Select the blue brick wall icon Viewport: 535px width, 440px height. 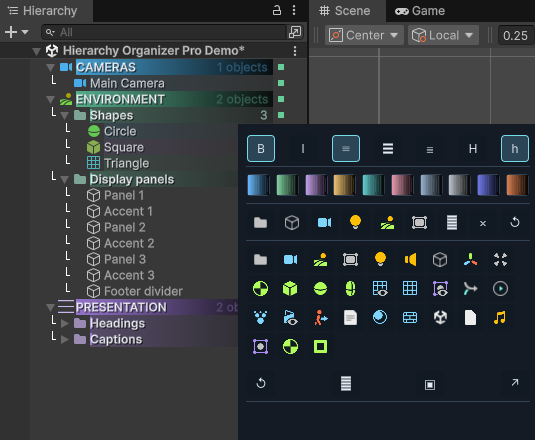click(410, 318)
